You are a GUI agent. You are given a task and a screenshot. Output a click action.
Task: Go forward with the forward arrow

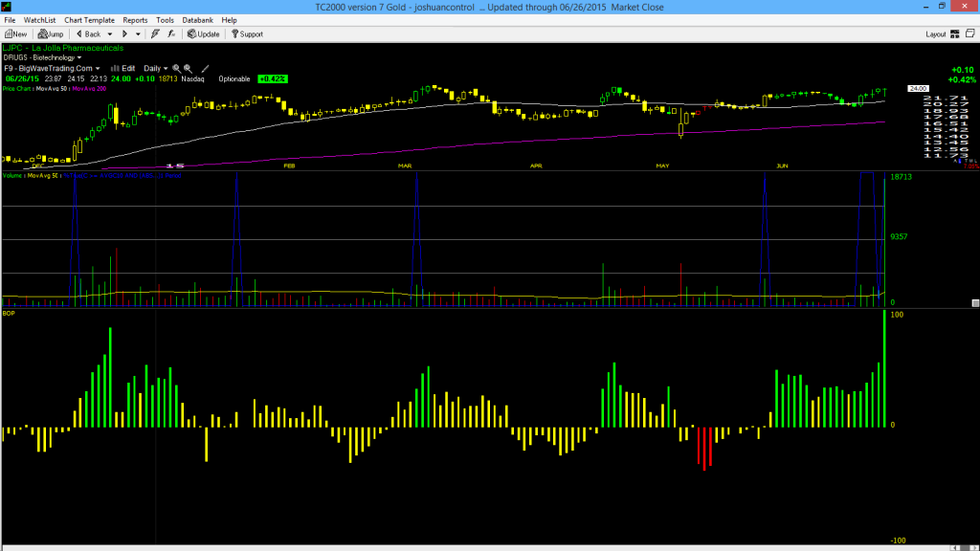coord(125,34)
